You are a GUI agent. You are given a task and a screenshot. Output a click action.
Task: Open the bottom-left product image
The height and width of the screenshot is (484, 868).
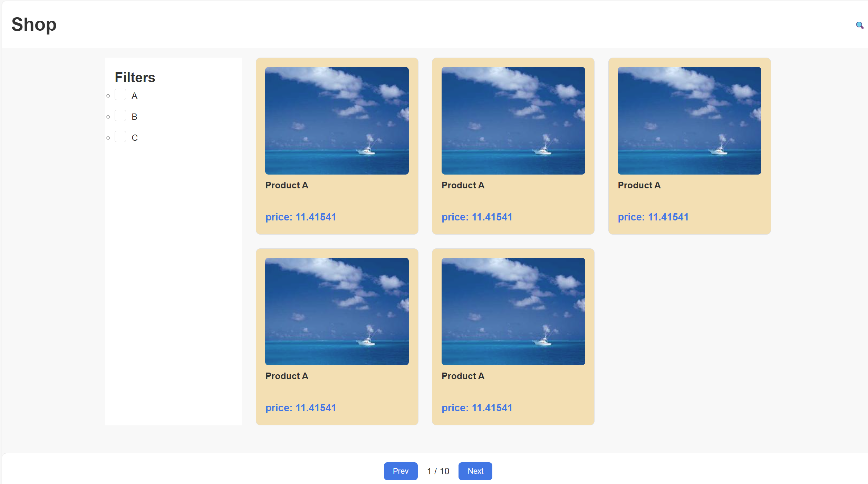tap(337, 311)
